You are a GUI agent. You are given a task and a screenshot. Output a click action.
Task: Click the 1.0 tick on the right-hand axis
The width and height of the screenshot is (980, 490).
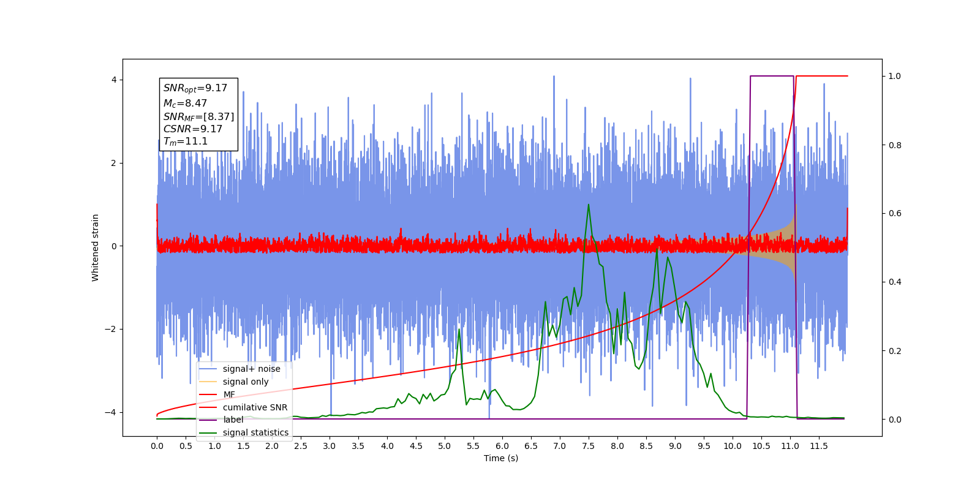pyautogui.click(x=895, y=77)
